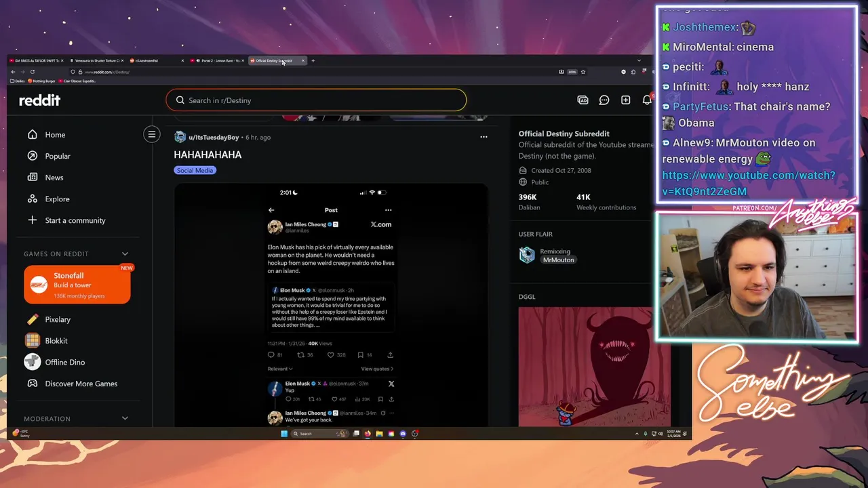Click the Home icon in sidebar

(x=33, y=134)
